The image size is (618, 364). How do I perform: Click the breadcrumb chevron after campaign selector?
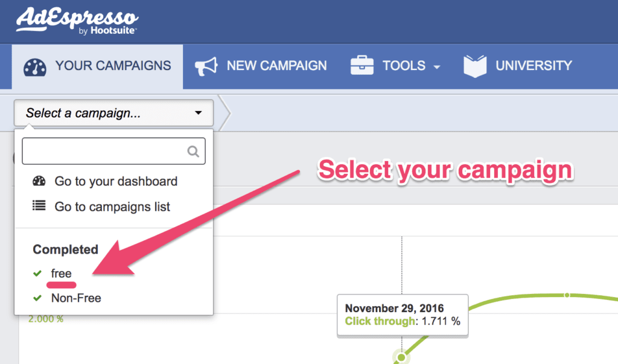[x=224, y=113]
